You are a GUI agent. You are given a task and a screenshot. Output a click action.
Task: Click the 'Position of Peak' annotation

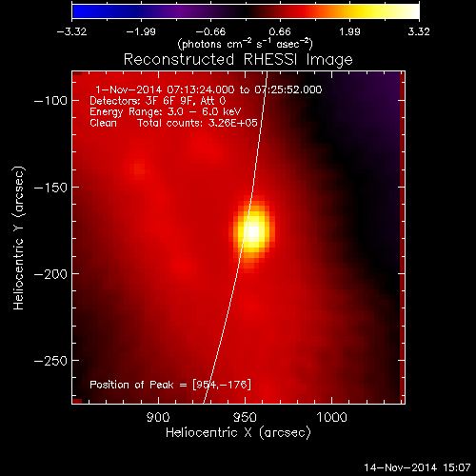point(170,385)
